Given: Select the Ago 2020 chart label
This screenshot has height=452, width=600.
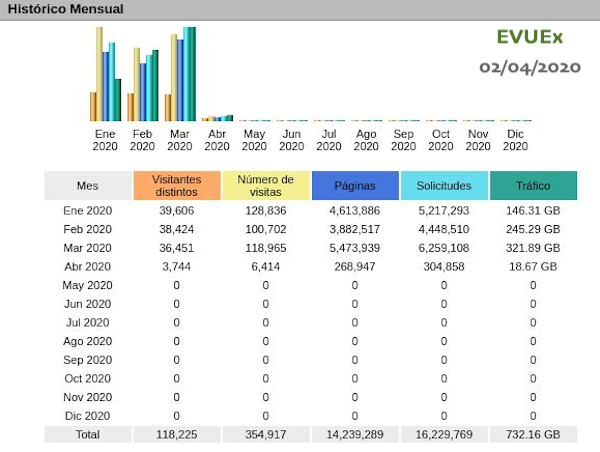Looking at the screenshot, I should pyautogui.click(x=366, y=140).
